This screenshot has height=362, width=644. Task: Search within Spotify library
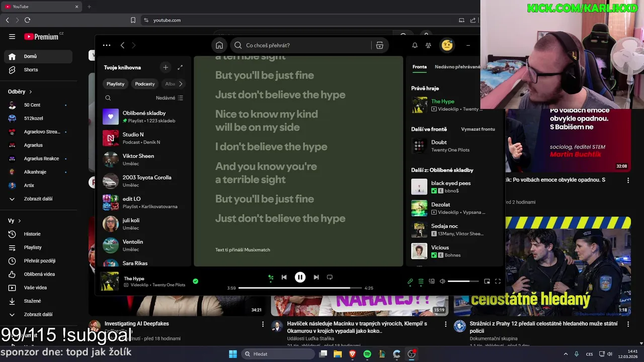pyautogui.click(x=108, y=98)
